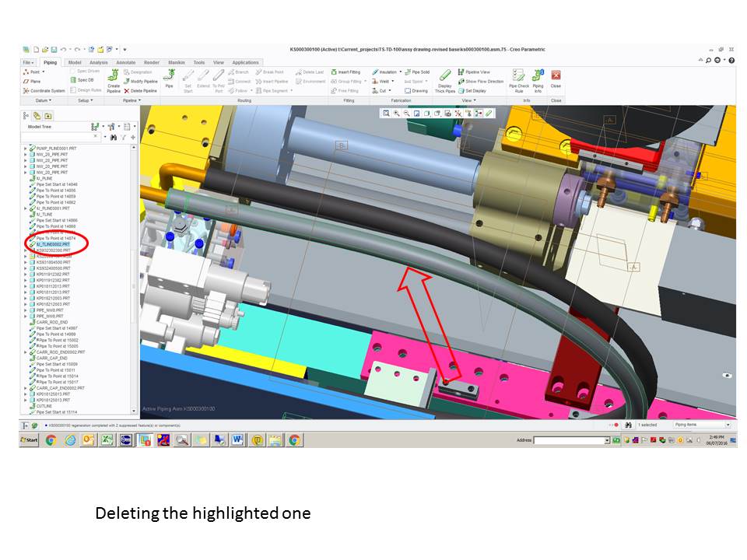Open the Piping Items selection filter dropdown
Image resolution: width=747 pixels, height=560 pixels.
click(x=728, y=425)
